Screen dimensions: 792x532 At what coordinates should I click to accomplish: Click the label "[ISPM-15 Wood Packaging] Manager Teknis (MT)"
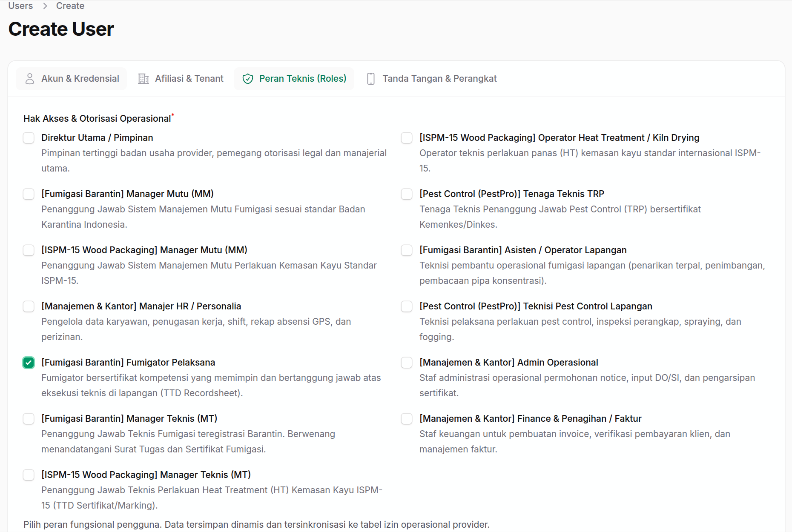pyautogui.click(x=146, y=475)
